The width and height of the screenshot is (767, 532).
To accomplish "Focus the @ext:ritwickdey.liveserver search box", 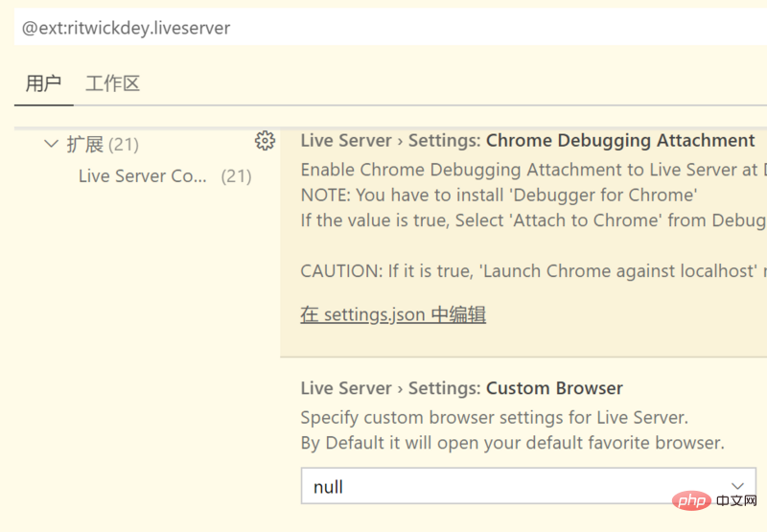I will (390, 27).
